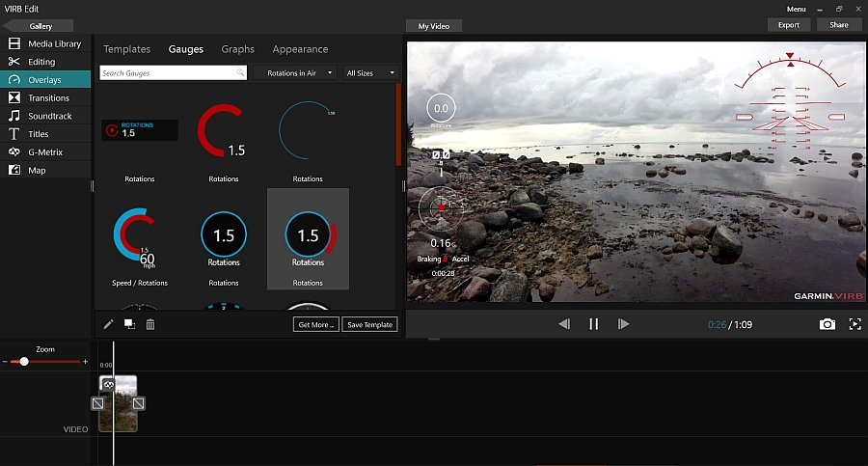Click the left panel collapse handle
Viewport: 868px width, 466px height.
coord(92,186)
